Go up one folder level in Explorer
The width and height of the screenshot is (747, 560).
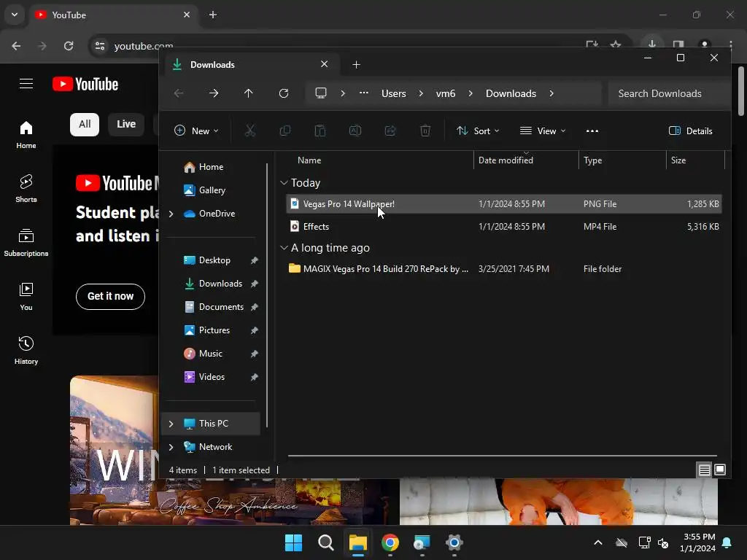(249, 93)
